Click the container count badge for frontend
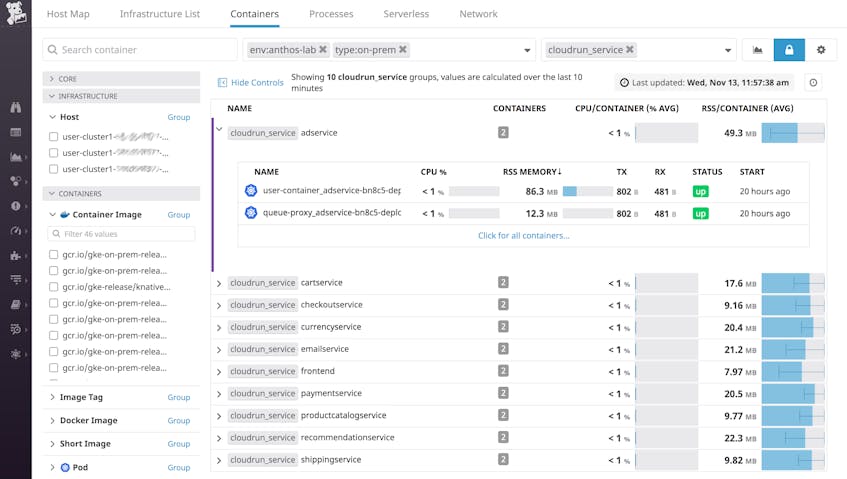Screen dimensions: 847x479 pos(503,371)
